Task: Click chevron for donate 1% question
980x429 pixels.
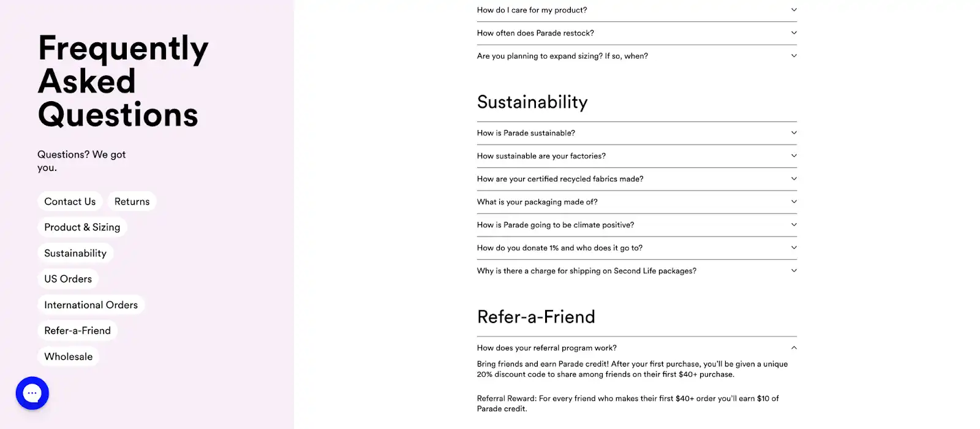Action: pos(794,248)
